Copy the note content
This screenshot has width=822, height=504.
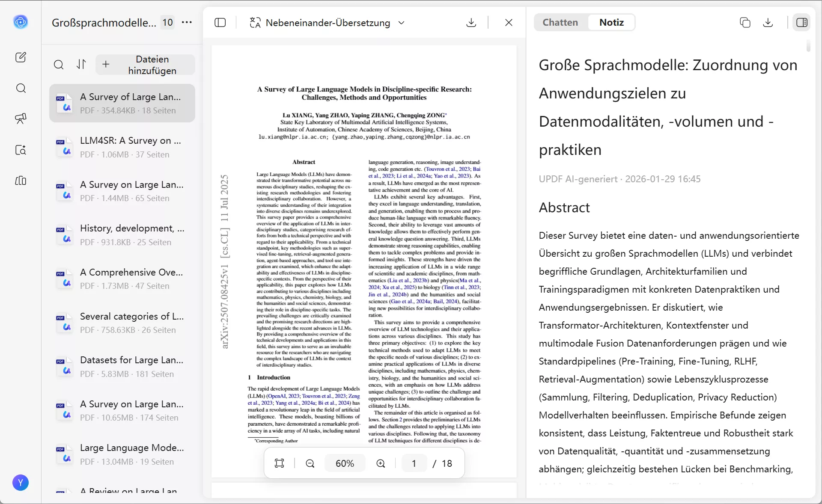point(745,23)
